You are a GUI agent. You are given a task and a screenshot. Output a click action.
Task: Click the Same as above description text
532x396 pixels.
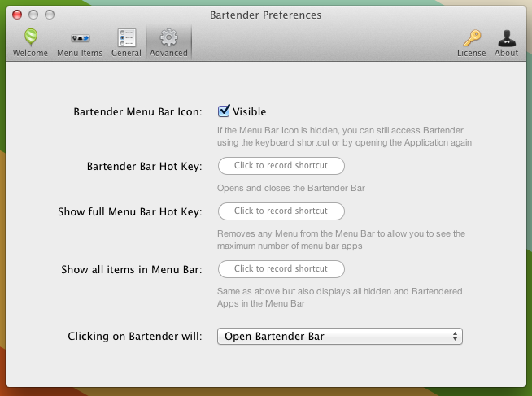tap(340, 298)
